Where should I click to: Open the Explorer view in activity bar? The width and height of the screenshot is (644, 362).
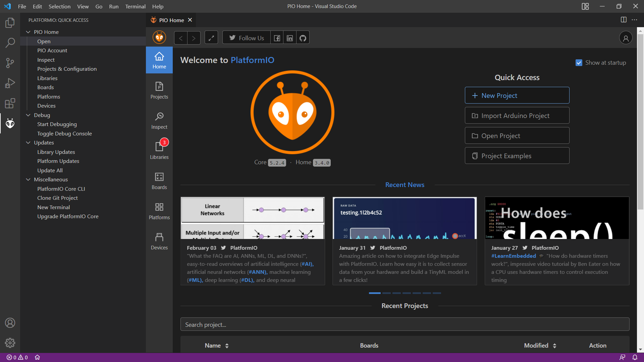10,23
